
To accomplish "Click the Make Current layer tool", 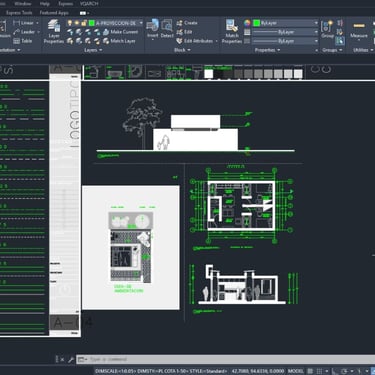I will 120,32.
